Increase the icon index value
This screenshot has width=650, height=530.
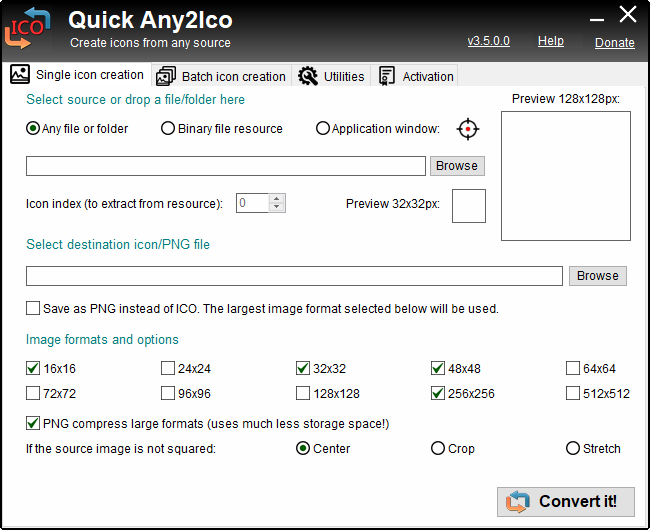276,198
